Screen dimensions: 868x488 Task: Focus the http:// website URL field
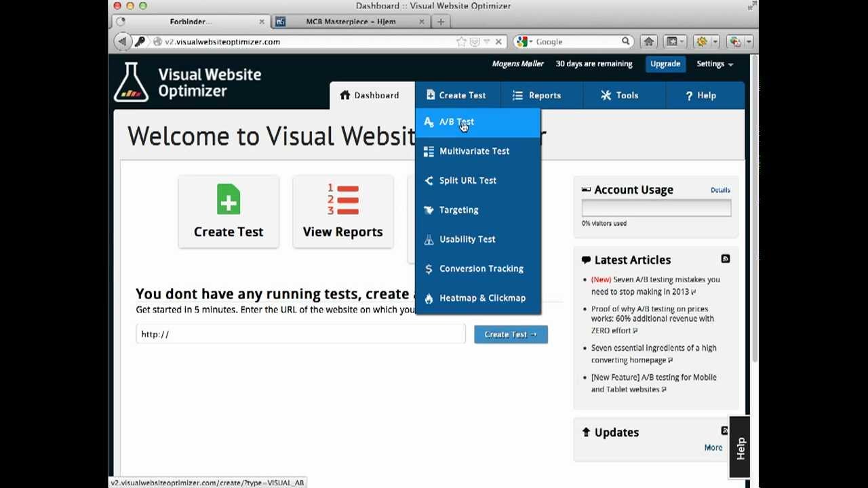[x=300, y=334]
